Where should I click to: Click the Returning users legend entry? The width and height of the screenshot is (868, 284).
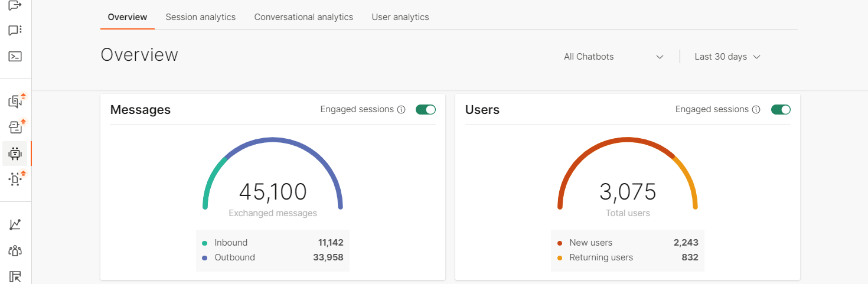[601, 257]
